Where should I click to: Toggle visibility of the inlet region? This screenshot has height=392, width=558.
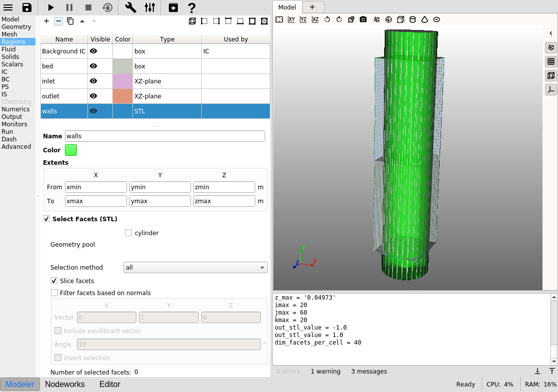(x=93, y=81)
